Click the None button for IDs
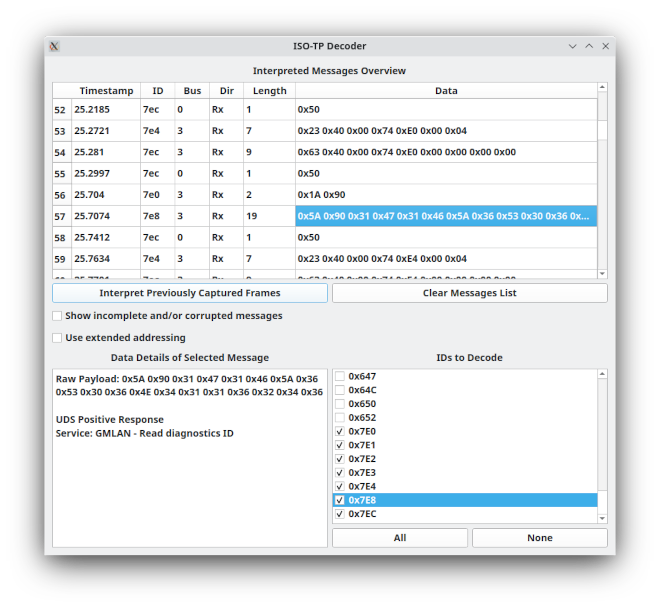660x608 pixels. point(540,538)
